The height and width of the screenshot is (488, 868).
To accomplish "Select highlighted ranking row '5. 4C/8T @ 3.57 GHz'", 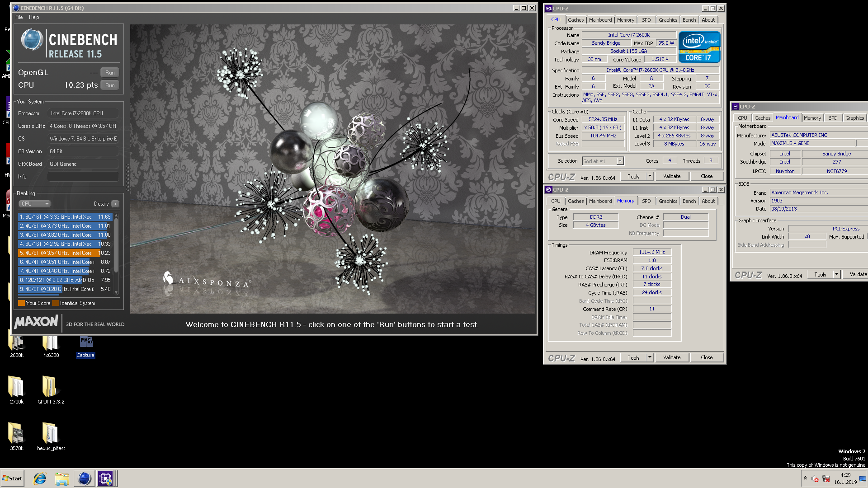I will (65, 253).
